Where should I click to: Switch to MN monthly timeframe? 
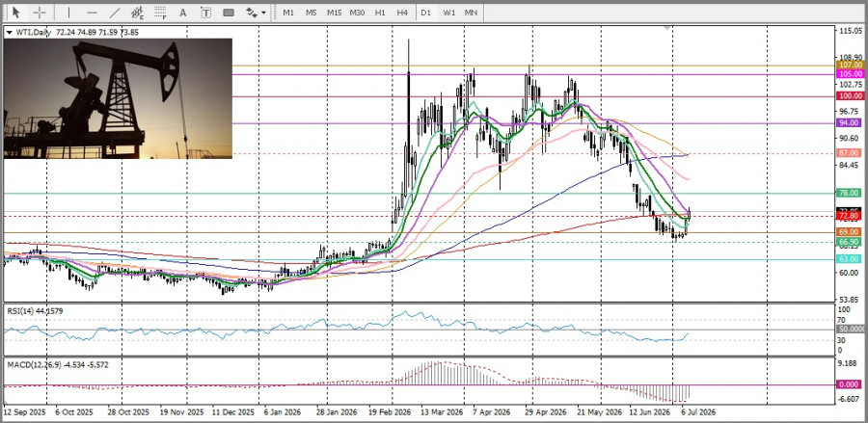471,13
